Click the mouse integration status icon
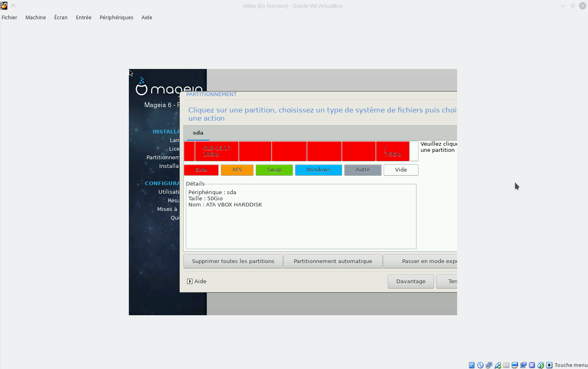 541,365
